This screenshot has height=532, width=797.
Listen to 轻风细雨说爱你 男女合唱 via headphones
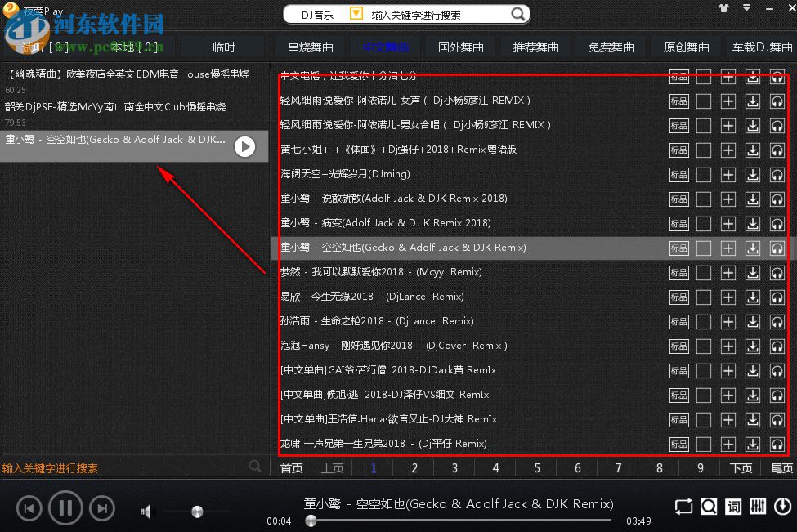point(777,126)
